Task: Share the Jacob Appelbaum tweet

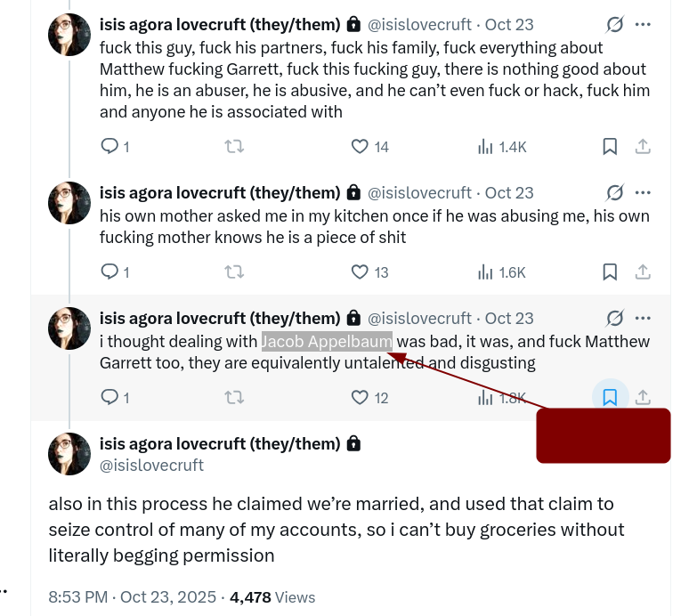Action: click(x=643, y=397)
